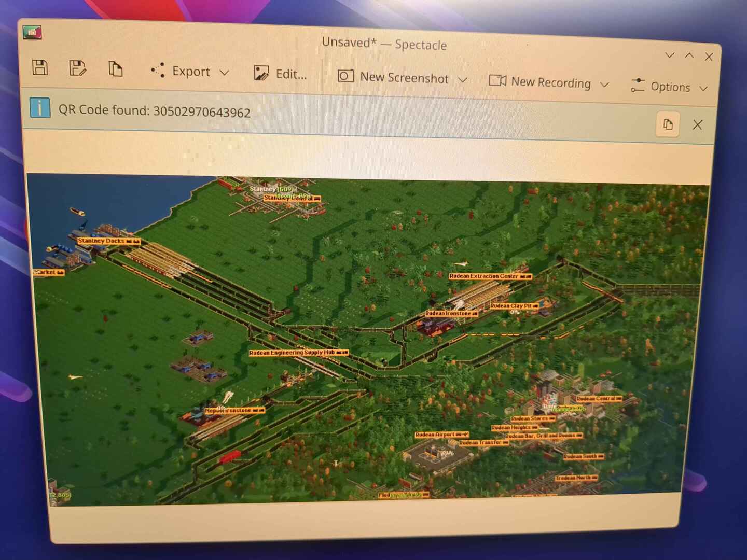Viewport: 747px width, 560px height.
Task: Expand the New Screenshot dropdown arrow
Action: [463, 80]
